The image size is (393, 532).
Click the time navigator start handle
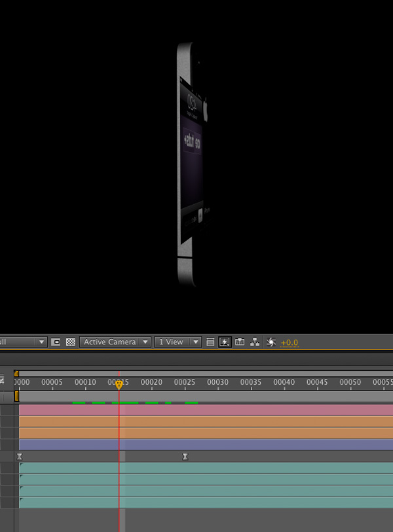click(16, 374)
